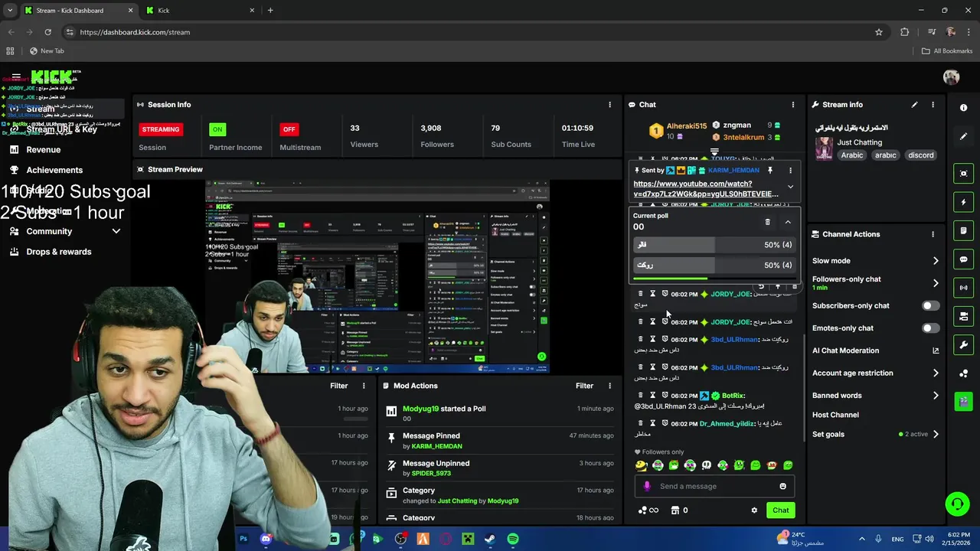This screenshot has width=980, height=551.
Task: Open Chrome tab search dropdown
Action: (10, 10)
